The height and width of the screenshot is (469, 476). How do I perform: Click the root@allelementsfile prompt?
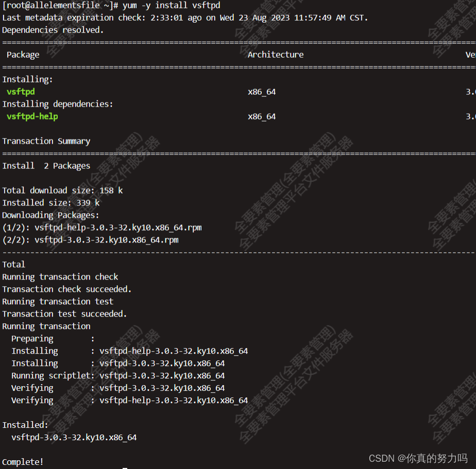pyautogui.click(x=60, y=6)
